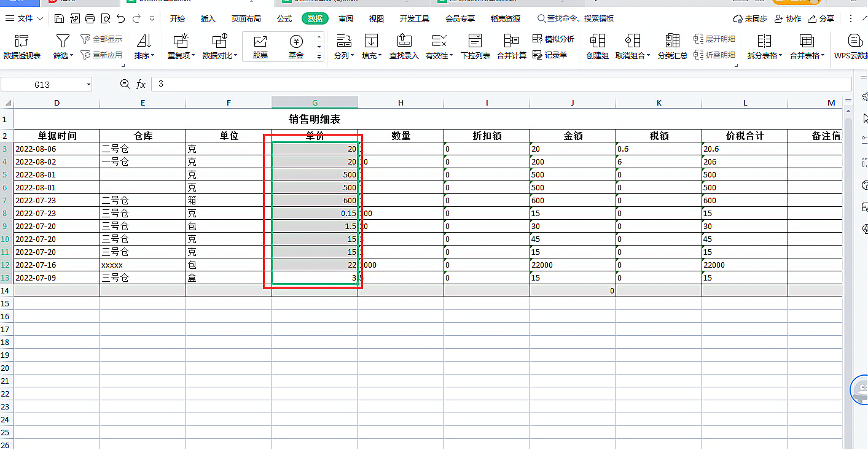Click the formula bar input field
This screenshot has height=450, width=868.
tap(501, 84)
